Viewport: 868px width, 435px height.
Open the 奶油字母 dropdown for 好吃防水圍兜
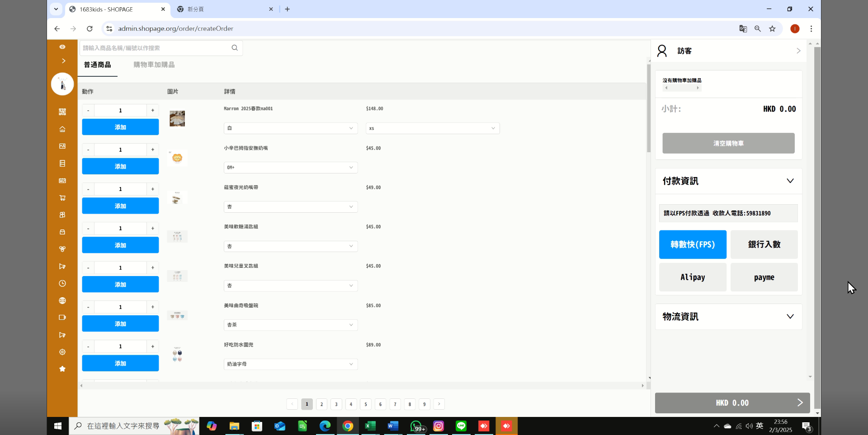pos(291,364)
